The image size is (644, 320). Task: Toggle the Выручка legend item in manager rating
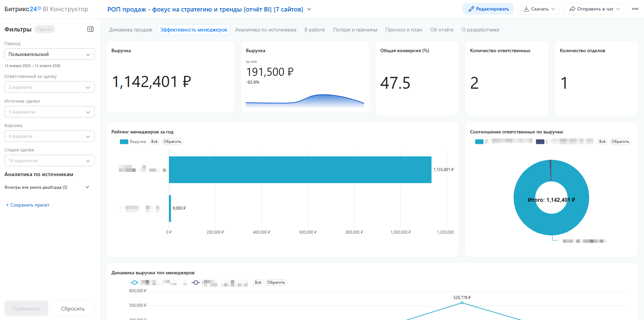pos(133,142)
